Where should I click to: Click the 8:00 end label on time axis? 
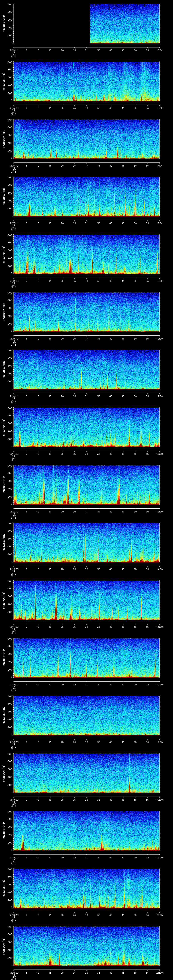point(160,223)
